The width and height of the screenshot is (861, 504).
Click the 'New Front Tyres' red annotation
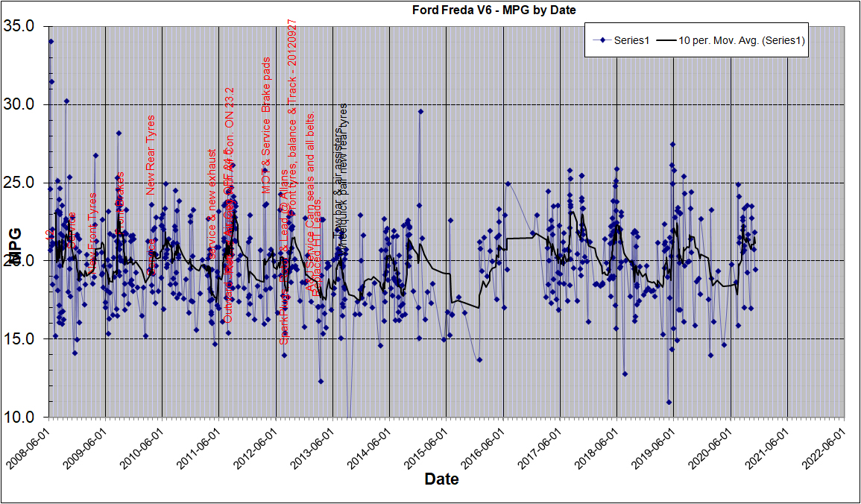coord(92,233)
